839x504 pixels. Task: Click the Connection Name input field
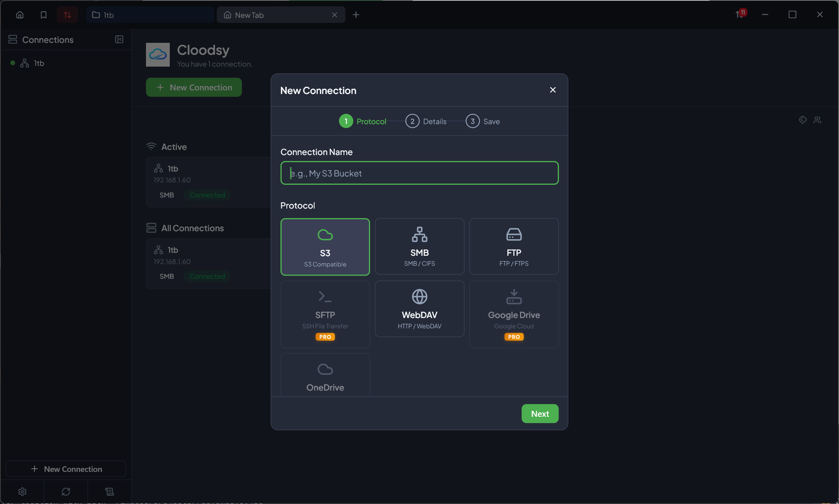coord(419,173)
